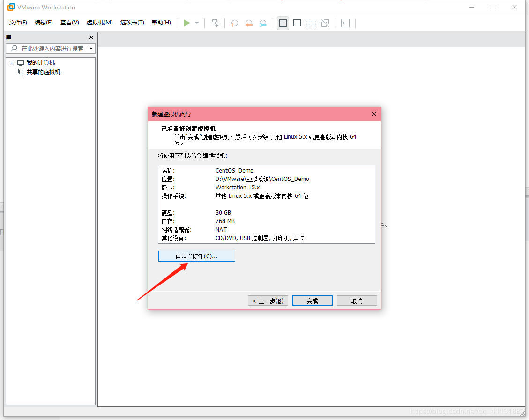This screenshot has height=420, width=529.
Task: Select 我的计算机 in the library tree
Action: [x=40, y=63]
